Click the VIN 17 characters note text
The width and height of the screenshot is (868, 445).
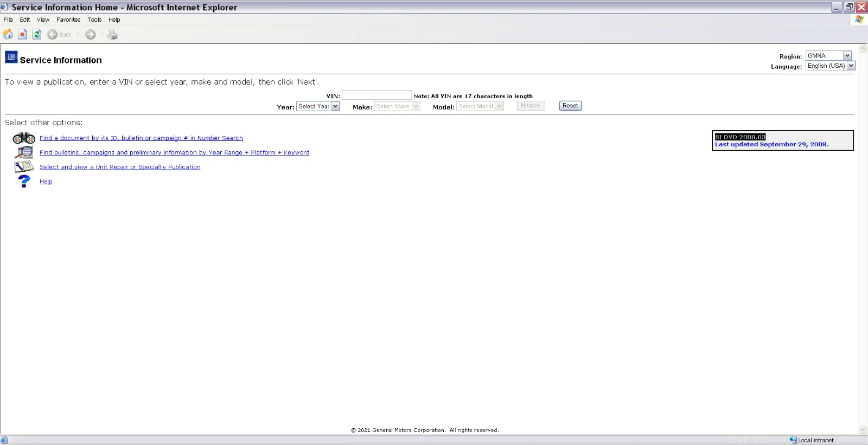point(473,96)
